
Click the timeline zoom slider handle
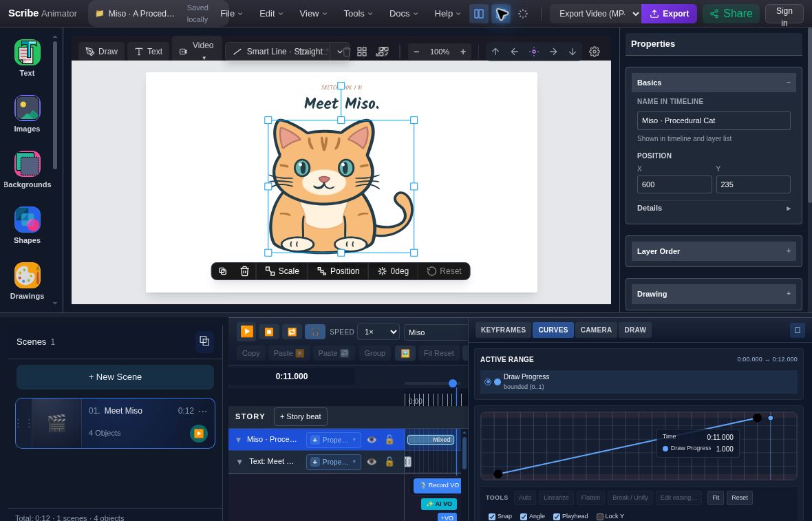coord(453,383)
